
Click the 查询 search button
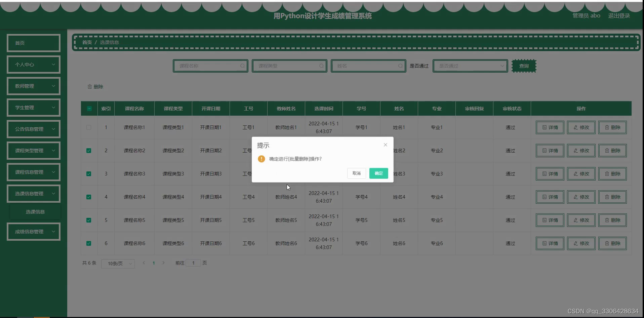(524, 66)
